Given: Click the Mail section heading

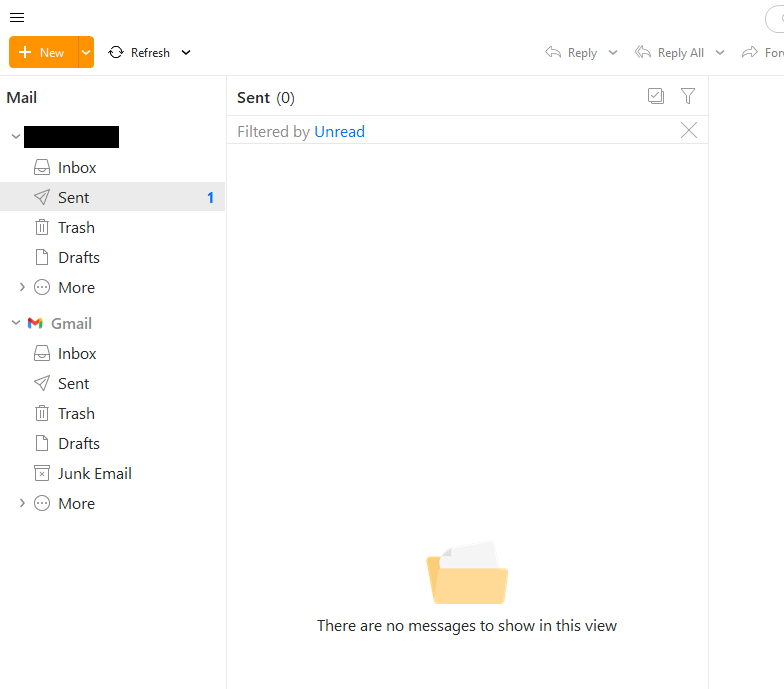Looking at the screenshot, I should [x=22, y=98].
